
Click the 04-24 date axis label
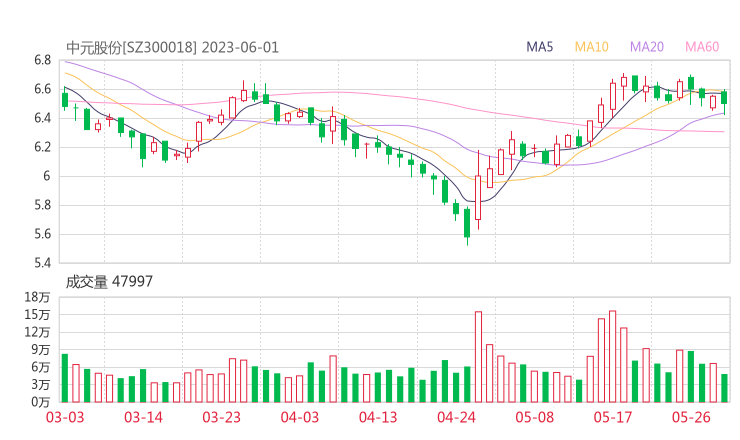pos(456,417)
